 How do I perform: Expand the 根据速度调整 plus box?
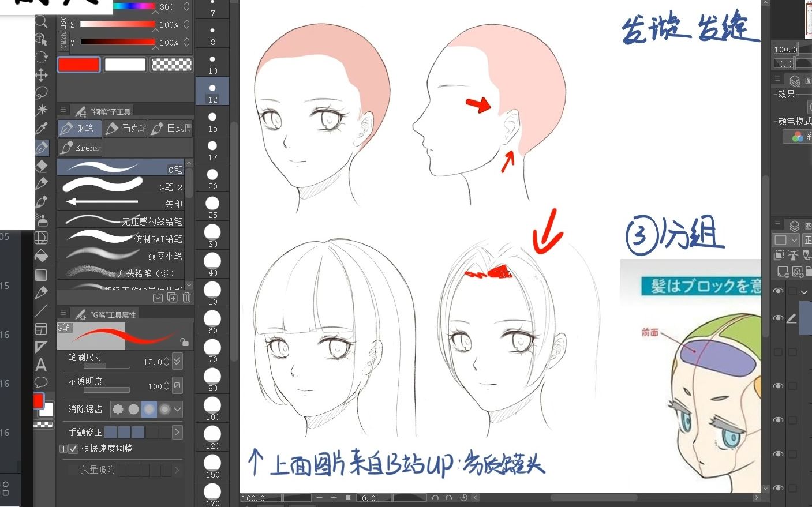click(x=63, y=448)
